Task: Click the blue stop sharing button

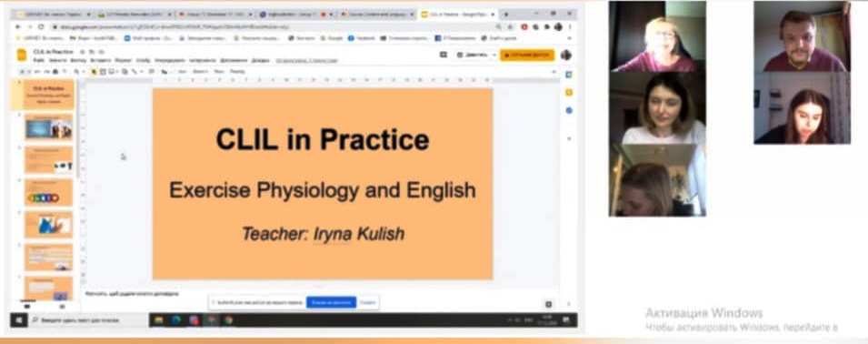Action: 331,302
